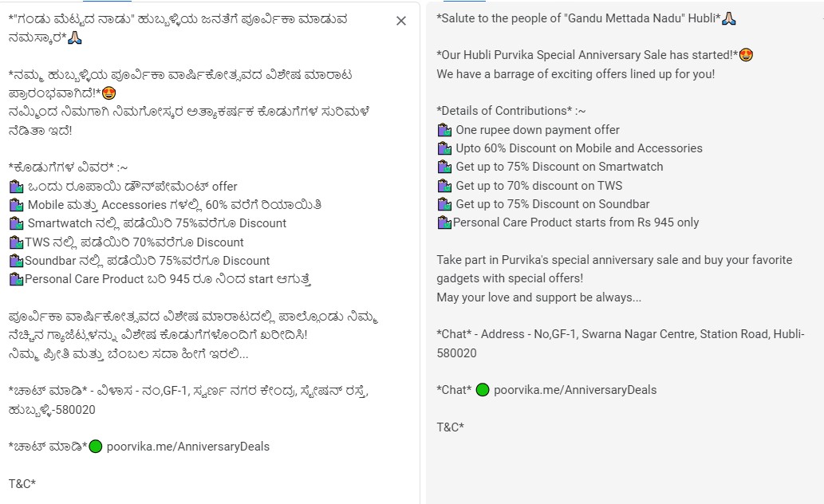Click the T&C* text in English panel

coord(450,427)
